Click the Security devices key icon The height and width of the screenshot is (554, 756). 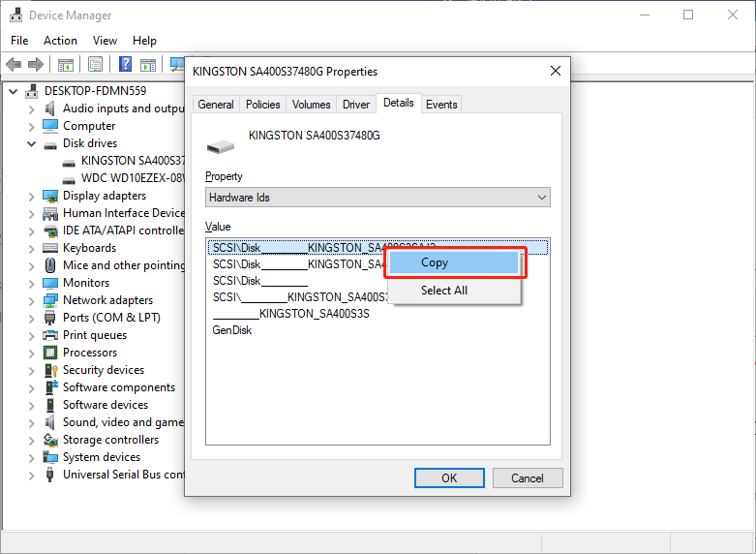pos(50,370)
